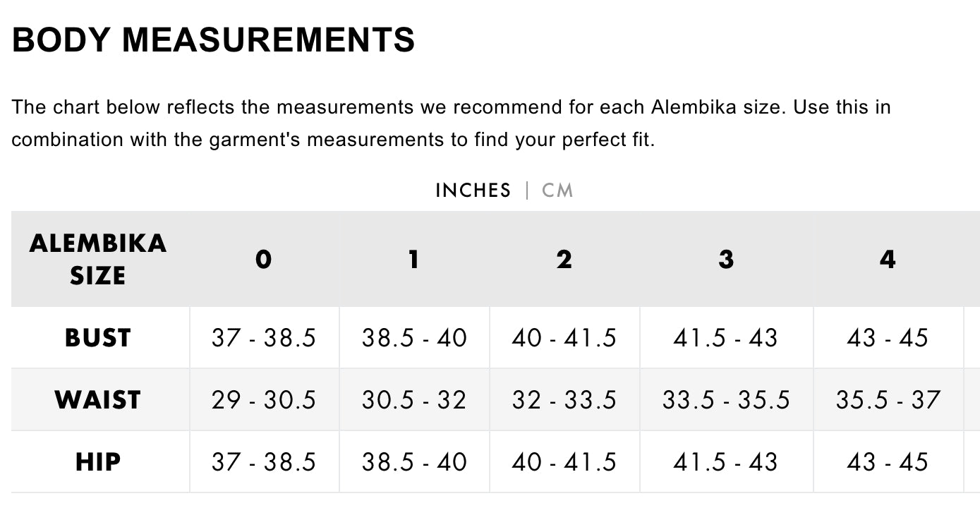
Task: Click the hip 41.5 - 43 cell
Action: (726, 462)
